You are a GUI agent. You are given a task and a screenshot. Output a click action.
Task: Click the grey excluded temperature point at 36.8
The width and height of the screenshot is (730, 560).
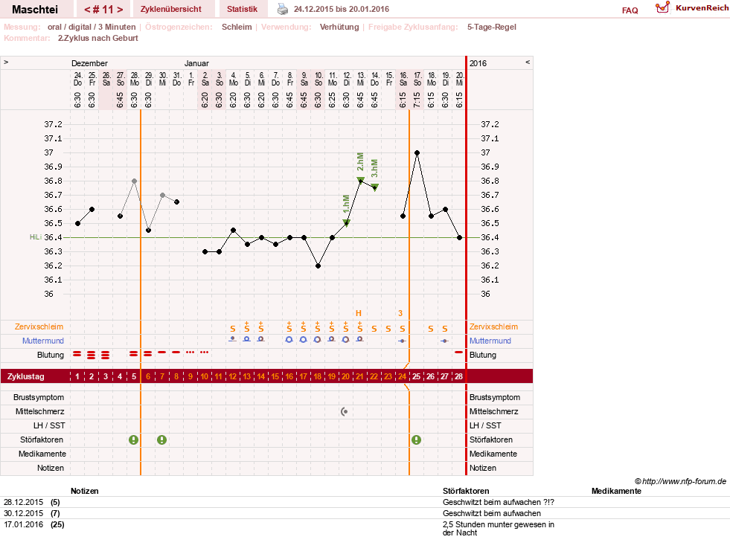(x=134, y=181)
